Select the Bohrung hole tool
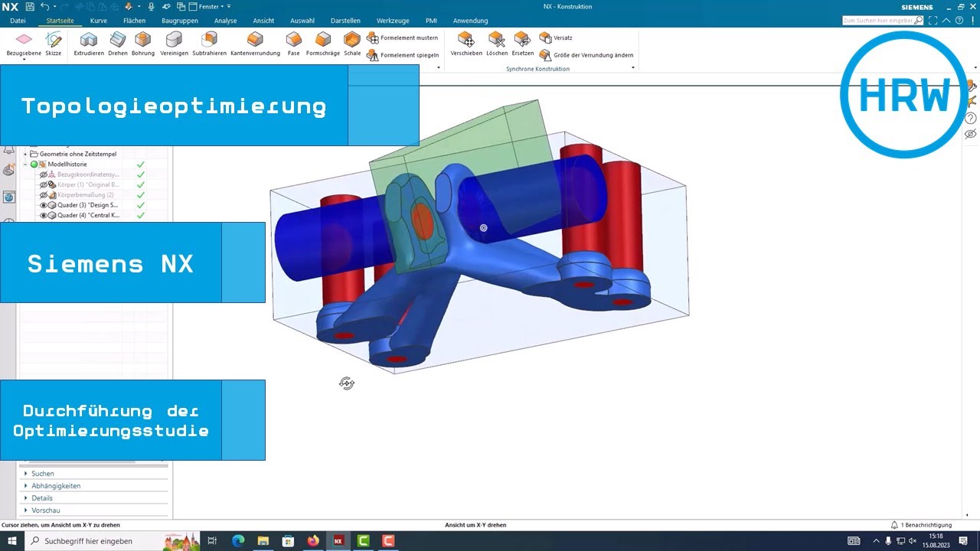This screenshot has height=551, width=980. coord(142,44)
